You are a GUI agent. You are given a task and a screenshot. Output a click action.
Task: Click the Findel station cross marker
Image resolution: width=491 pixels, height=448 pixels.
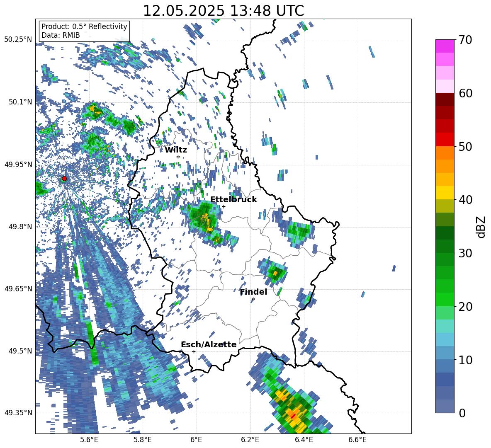click(253, 299)
